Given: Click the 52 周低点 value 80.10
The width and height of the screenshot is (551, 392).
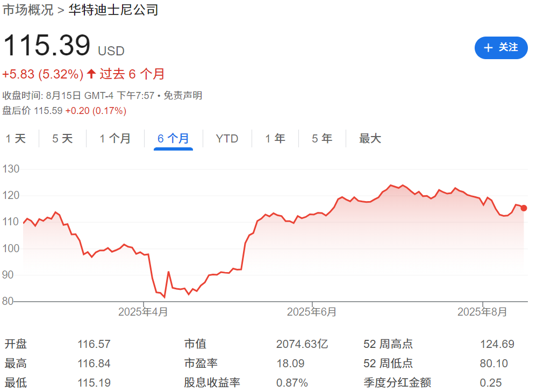Looking at the screenshot, I should click(493, 363).
